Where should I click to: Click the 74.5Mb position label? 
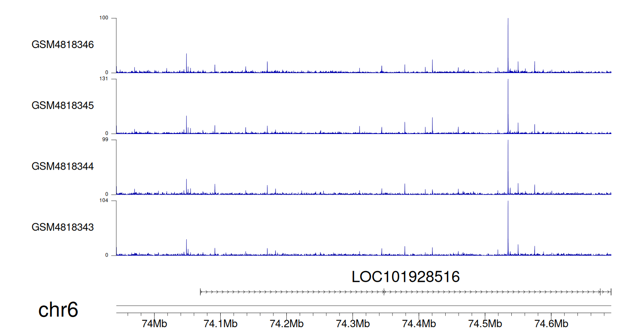[x=485, y=324]
